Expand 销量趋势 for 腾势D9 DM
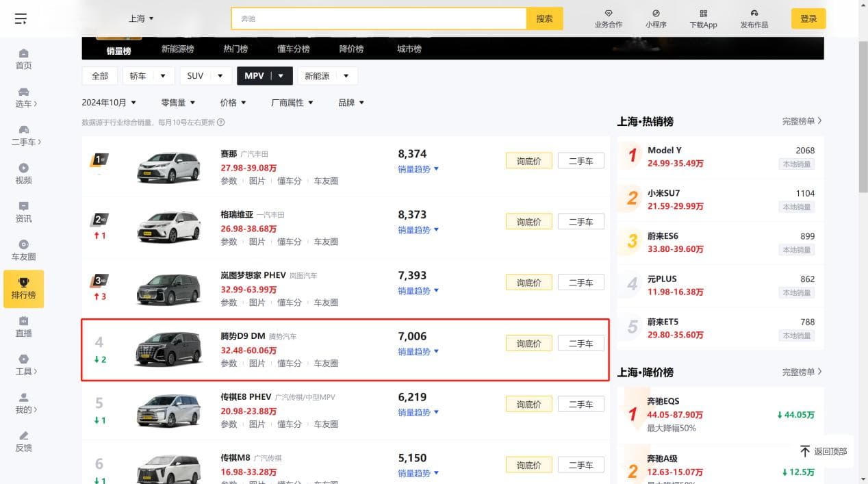Image resolution: width=868 pixels, height=484 pixels. tap(418, 352)
